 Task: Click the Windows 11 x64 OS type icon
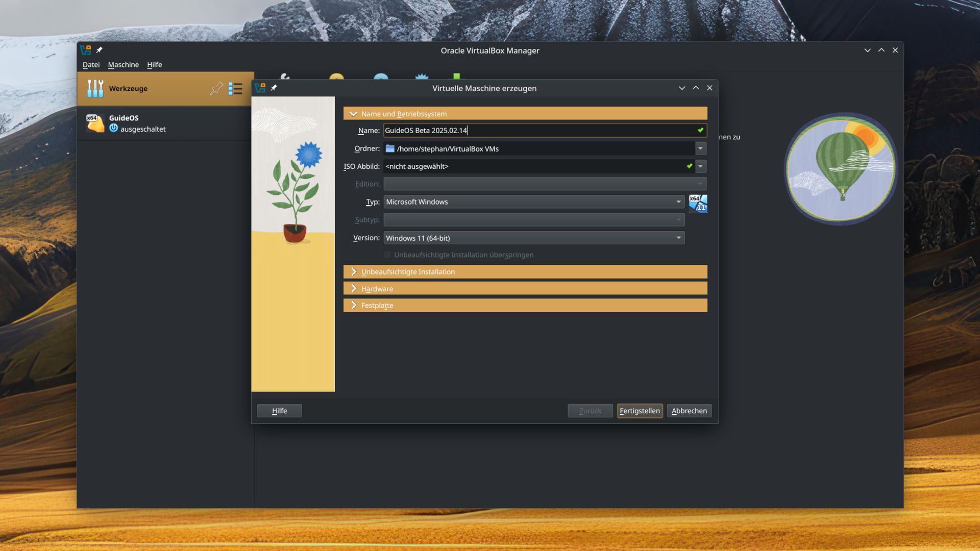(698, 203)
